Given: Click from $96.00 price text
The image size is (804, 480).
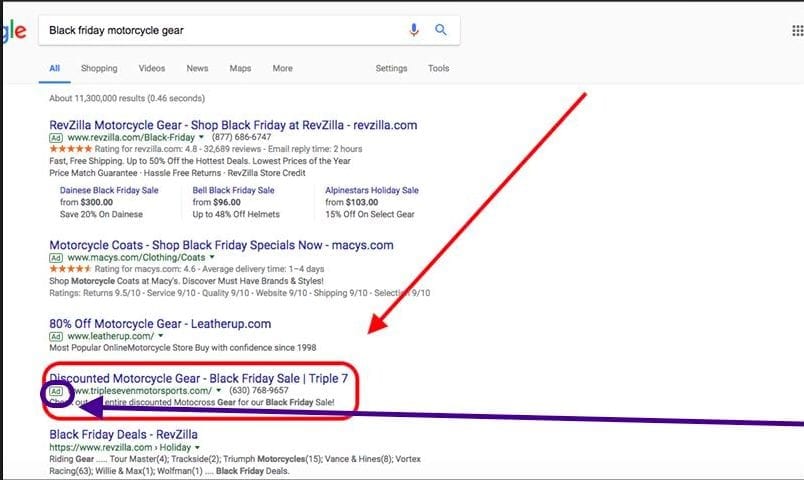Looking at the screenshot, I should click(x=216, y=202).
